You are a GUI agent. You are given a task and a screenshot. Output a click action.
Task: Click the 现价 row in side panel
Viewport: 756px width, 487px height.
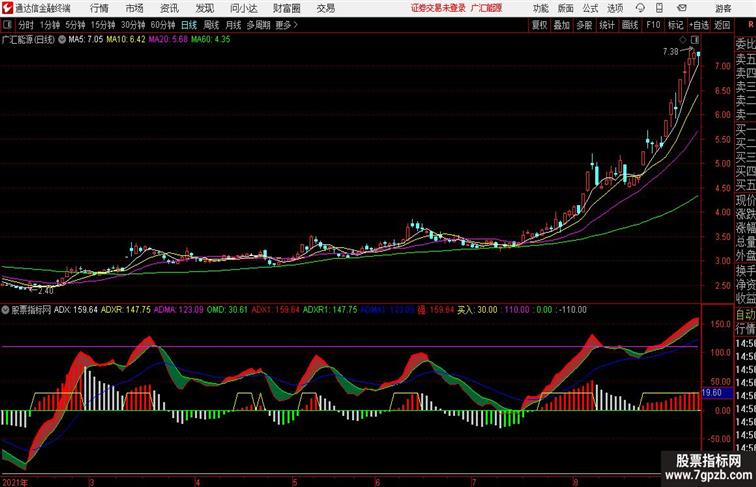click(745, 201)
